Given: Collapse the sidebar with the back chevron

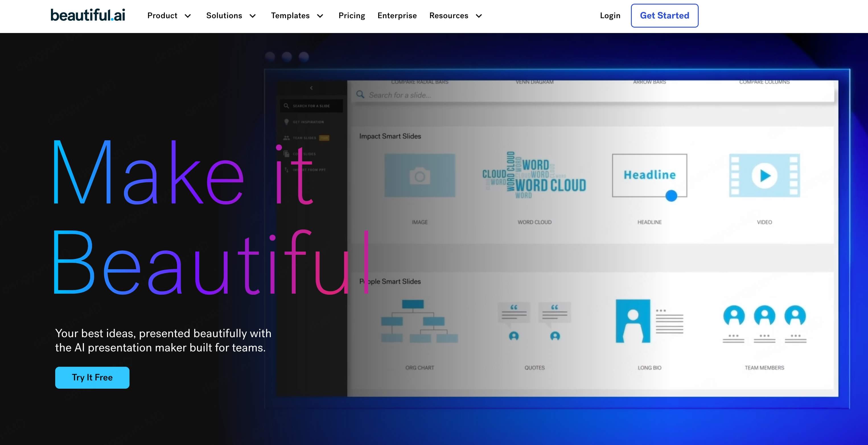Looking at the screenshot, I should coord(311,88).
